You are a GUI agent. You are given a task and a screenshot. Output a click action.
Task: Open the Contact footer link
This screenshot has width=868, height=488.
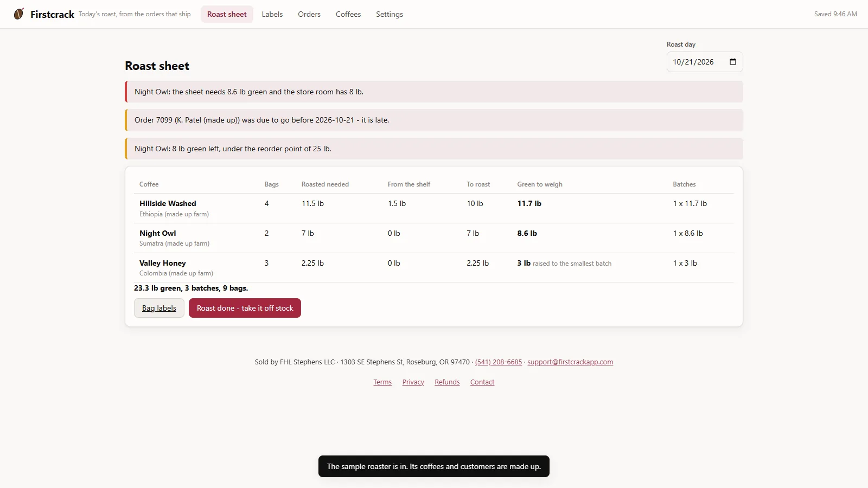[x=482, y=382]
